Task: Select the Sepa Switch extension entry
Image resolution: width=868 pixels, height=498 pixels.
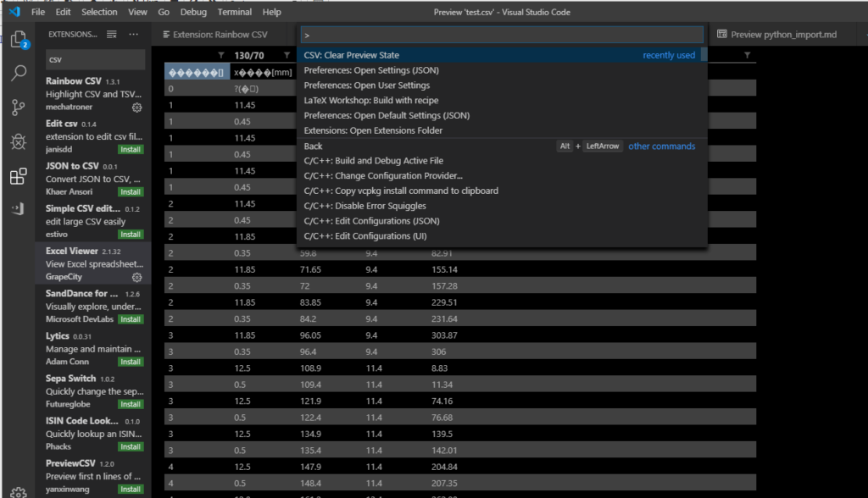Action: [x=93, y=390]
